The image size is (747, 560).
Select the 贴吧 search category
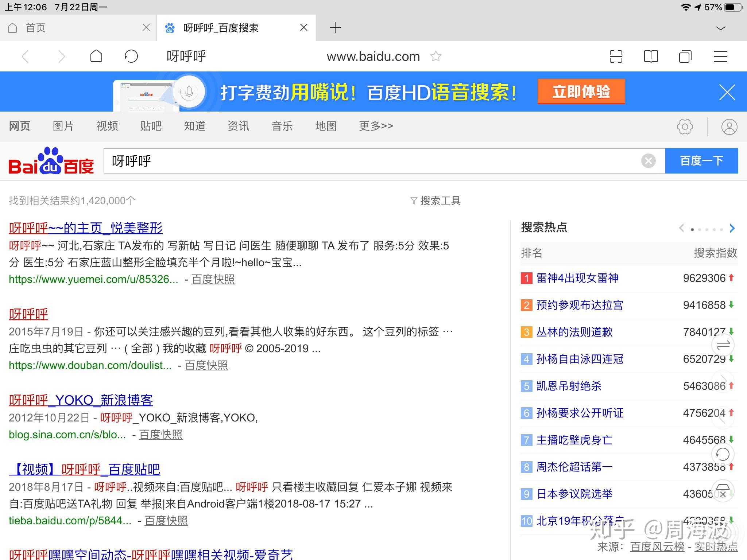(x=151, y=126)
